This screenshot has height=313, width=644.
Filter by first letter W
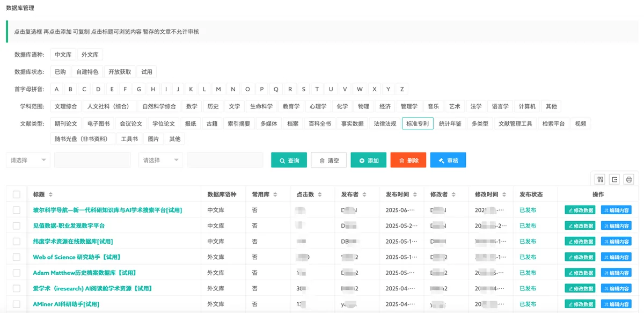[360, 89]
